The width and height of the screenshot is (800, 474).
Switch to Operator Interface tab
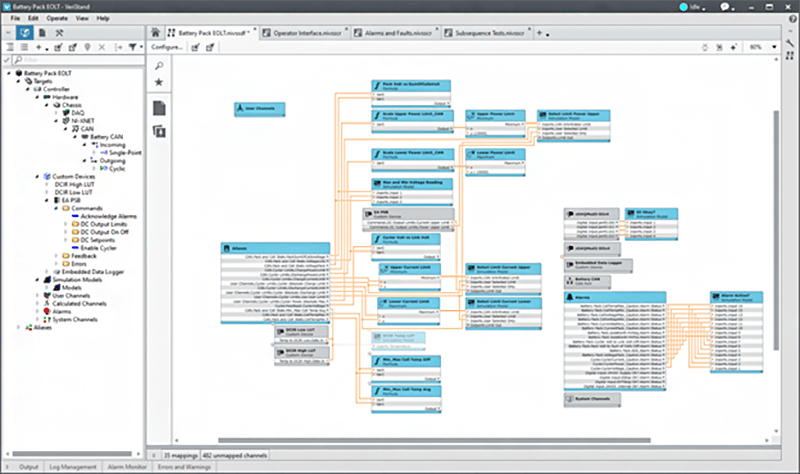pyautogui.click(x=303, y=33)
